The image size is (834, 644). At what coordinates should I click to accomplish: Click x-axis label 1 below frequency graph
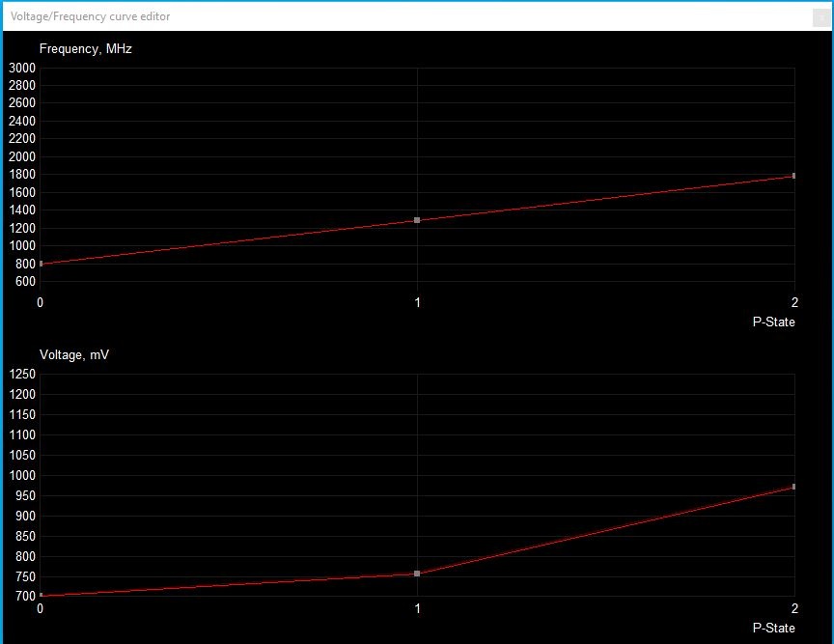coord(417,302)
